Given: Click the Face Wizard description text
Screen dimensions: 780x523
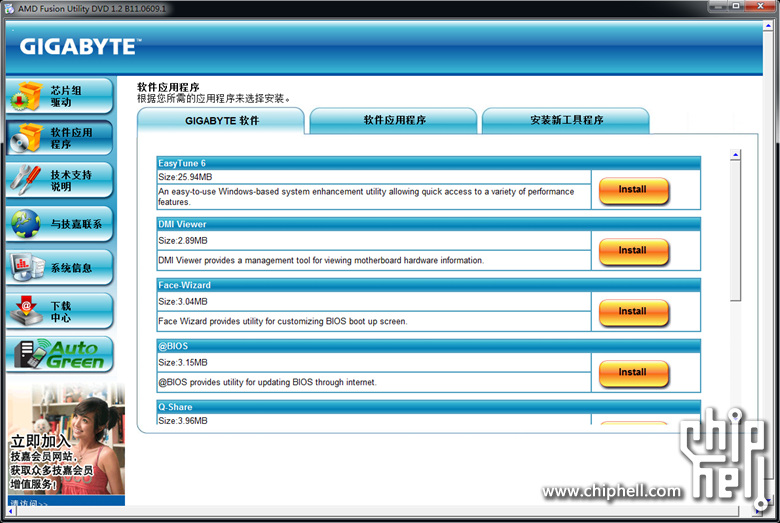Looking at the screenshot, I should (x=283, y=321).
